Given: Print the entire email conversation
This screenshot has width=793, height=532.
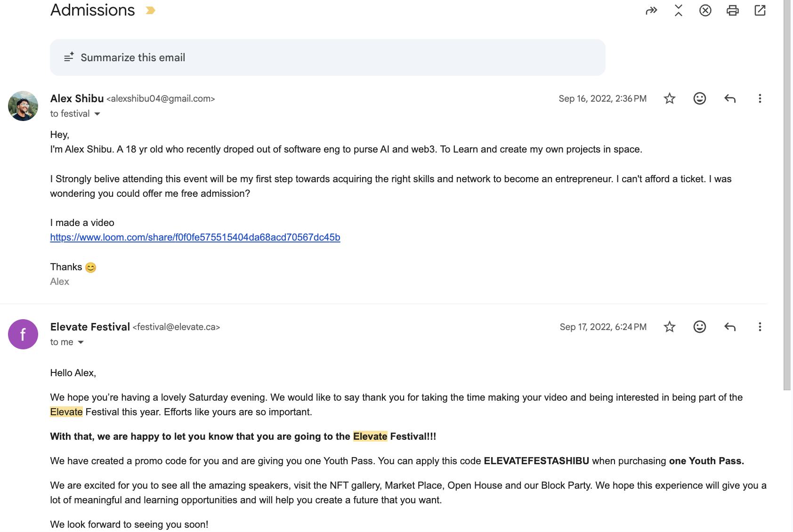Looking at the screenshot, I should point(732,10).
